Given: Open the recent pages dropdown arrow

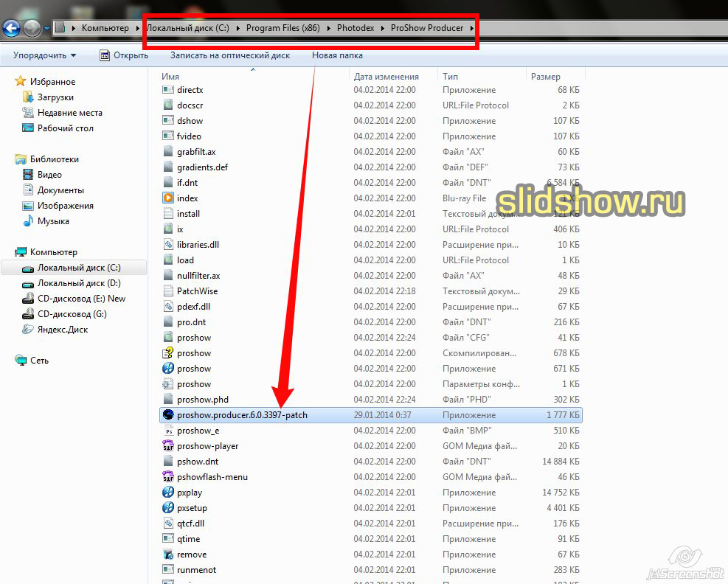Looking at the screenshot, I should 46,28.
